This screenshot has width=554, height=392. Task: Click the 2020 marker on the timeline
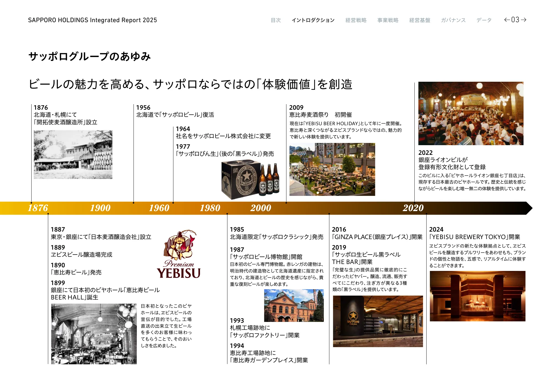(413, 208)
